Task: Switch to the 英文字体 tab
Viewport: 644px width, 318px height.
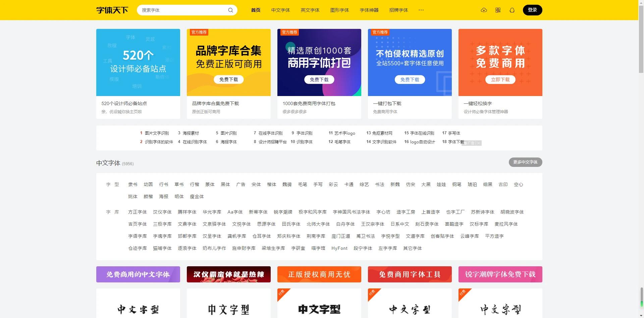Action: pyautogui.click(x=310, y=10)
